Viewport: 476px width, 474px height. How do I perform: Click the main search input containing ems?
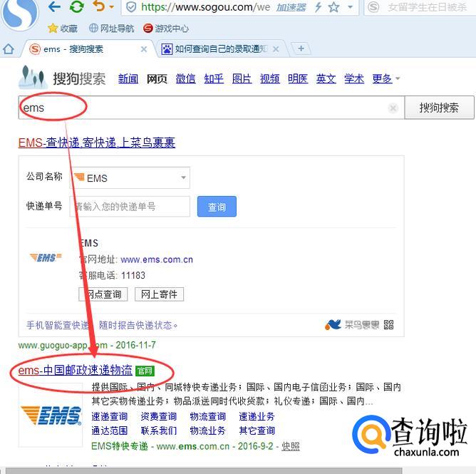[x=212, y=108]
